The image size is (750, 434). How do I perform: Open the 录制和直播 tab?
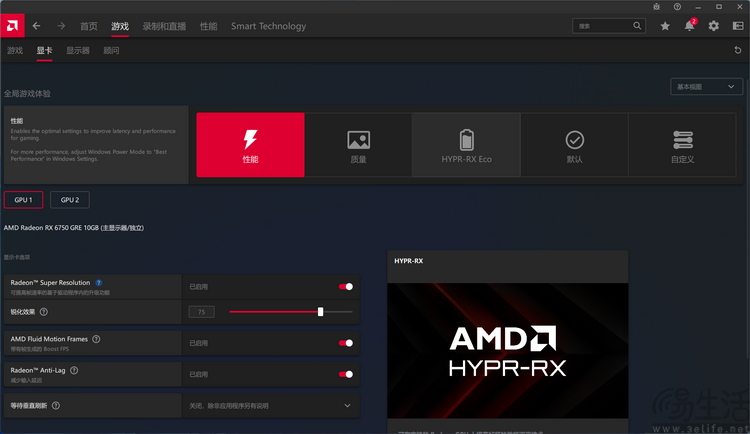pos(164,26)
